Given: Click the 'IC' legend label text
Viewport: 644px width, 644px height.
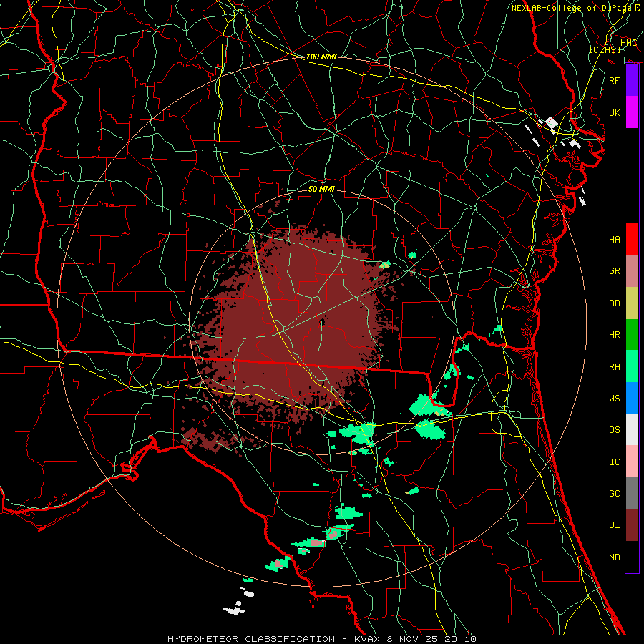Looking at the screenshot, I should coord(615,462).
